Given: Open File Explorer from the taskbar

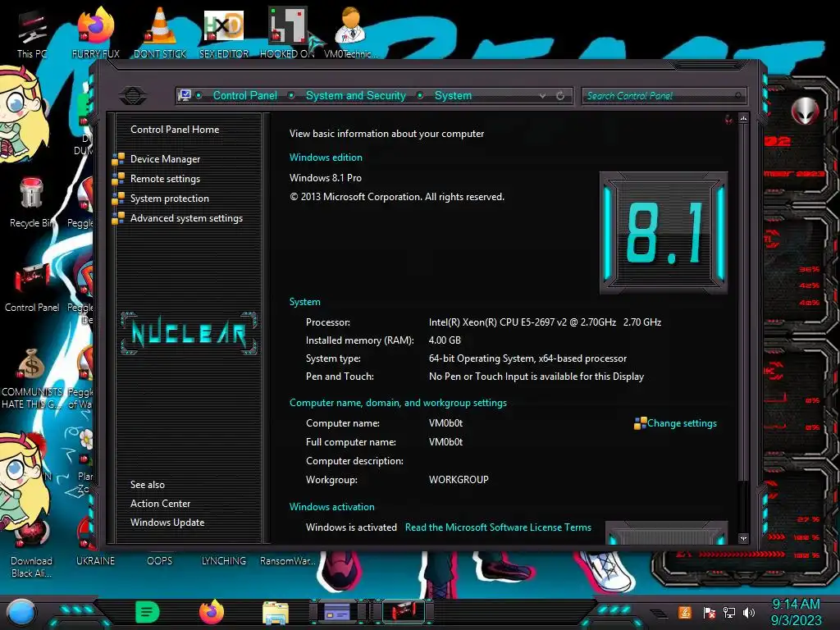Looking at the screenshot, I should [x=276, y=612].
